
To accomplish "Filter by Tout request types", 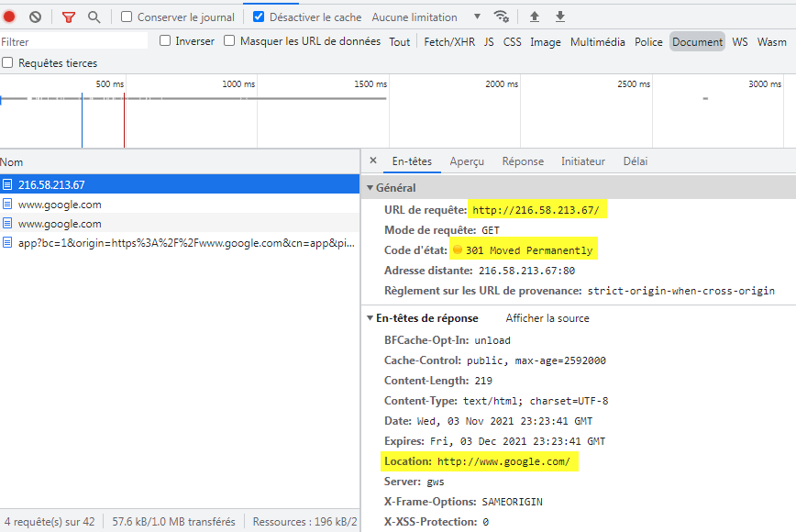I will (400, 42).
